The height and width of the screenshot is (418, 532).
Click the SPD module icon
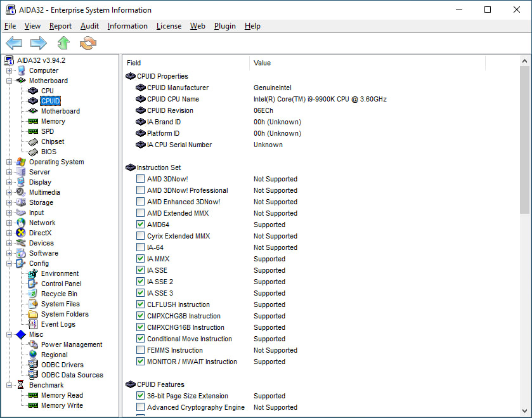(x=33, y=131)
